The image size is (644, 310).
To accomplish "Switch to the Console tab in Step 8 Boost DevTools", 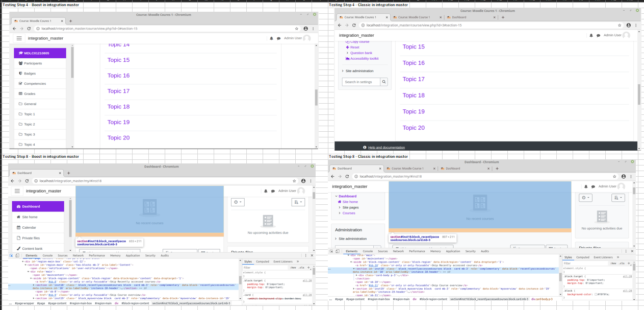I will coord(47,255).
